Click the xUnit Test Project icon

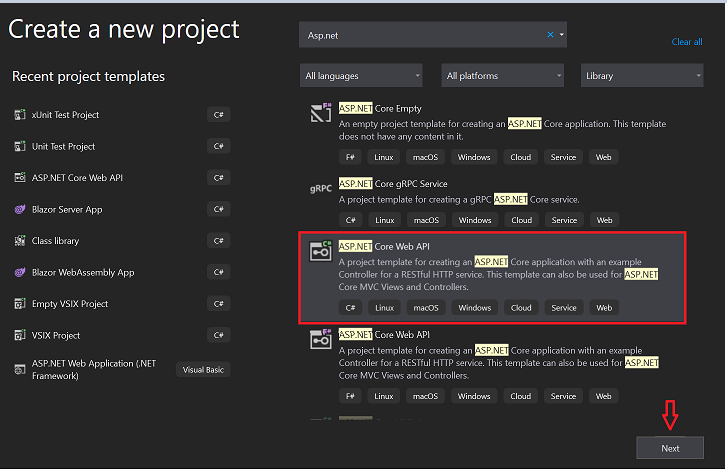[19, 115]
